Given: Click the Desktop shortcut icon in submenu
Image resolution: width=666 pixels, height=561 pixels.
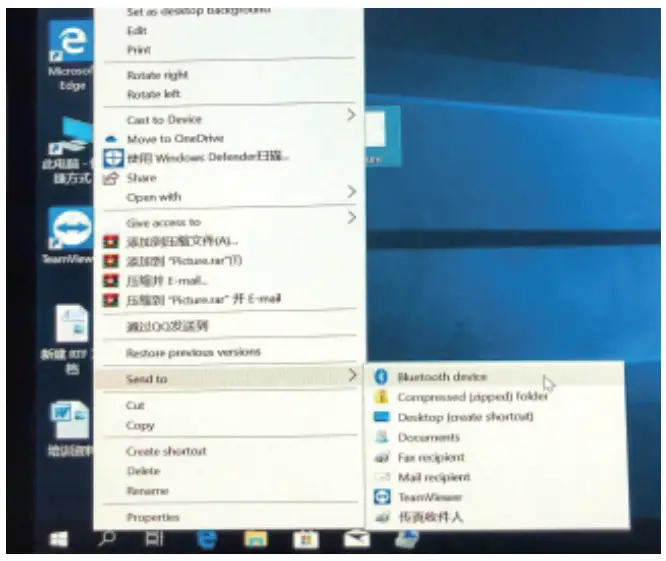Looking at the screenshot, I should (381, 416).
